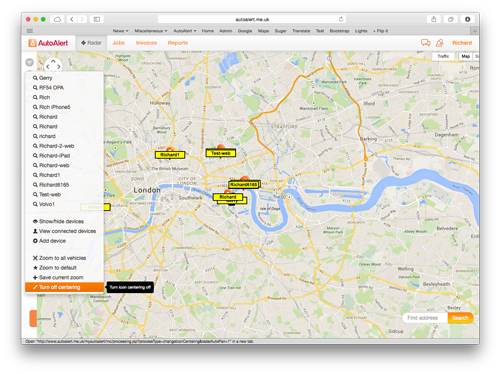This screenshot has width=500, height=374.
Task: Reload page with refresh icon
Action: pyautogui.click(x=341, y=19)
